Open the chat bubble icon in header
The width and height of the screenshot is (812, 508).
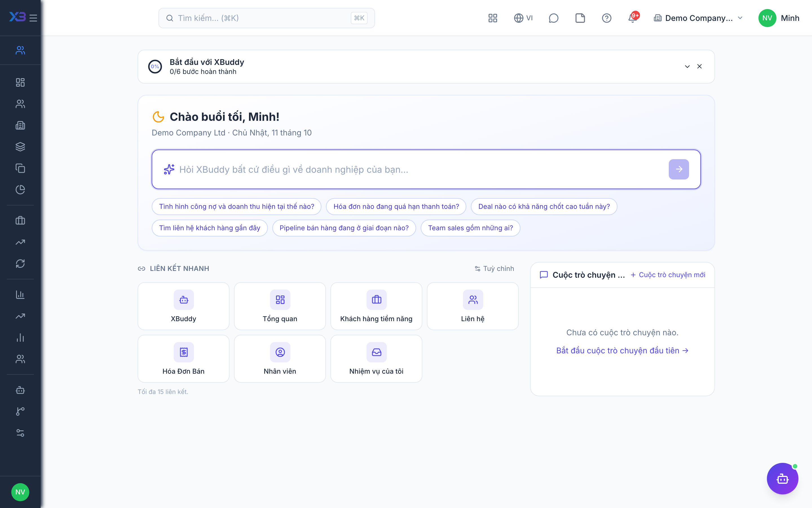point(553,18)
